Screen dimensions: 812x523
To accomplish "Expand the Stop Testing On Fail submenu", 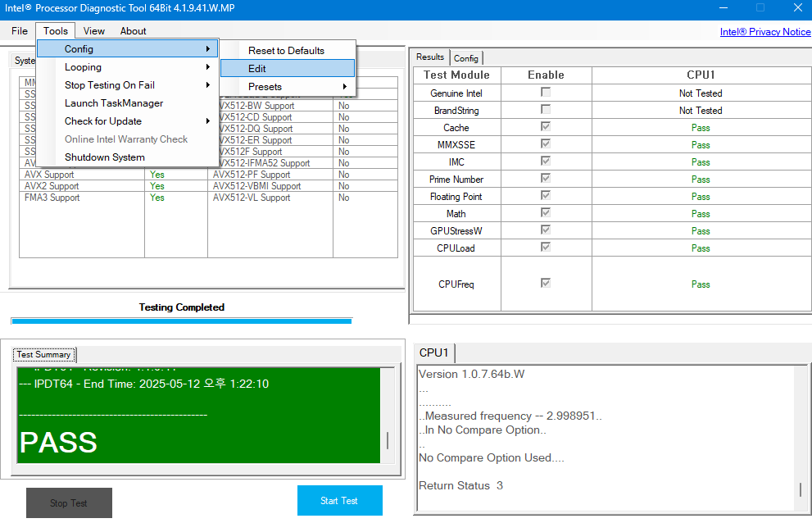I will (128, 85).
